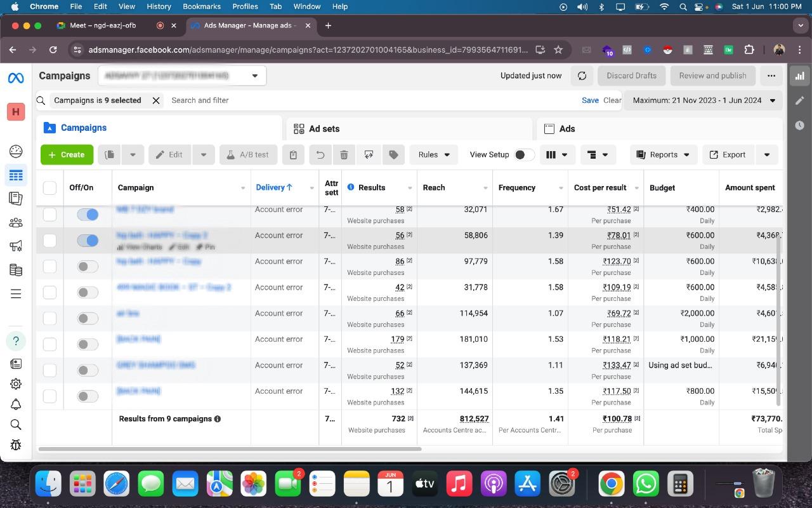Click the green Create button
This screenshot has height=508, width=812.
(x=67, y=154)
